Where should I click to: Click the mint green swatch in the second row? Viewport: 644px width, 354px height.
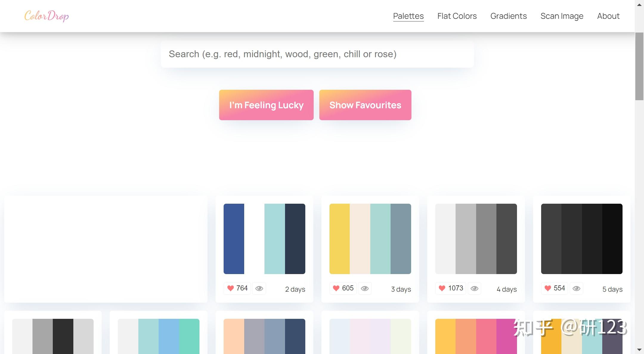(x=189, y=336)
